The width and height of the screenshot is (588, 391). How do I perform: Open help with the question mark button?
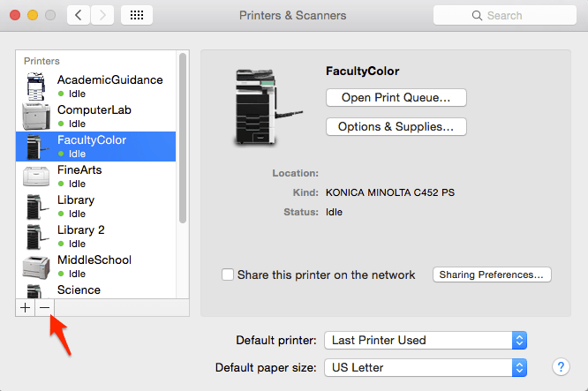[x=560, y=366]
